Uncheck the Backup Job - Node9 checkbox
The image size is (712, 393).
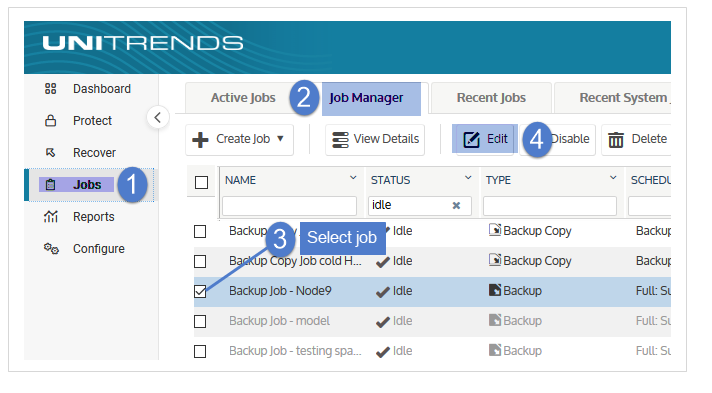200,291
